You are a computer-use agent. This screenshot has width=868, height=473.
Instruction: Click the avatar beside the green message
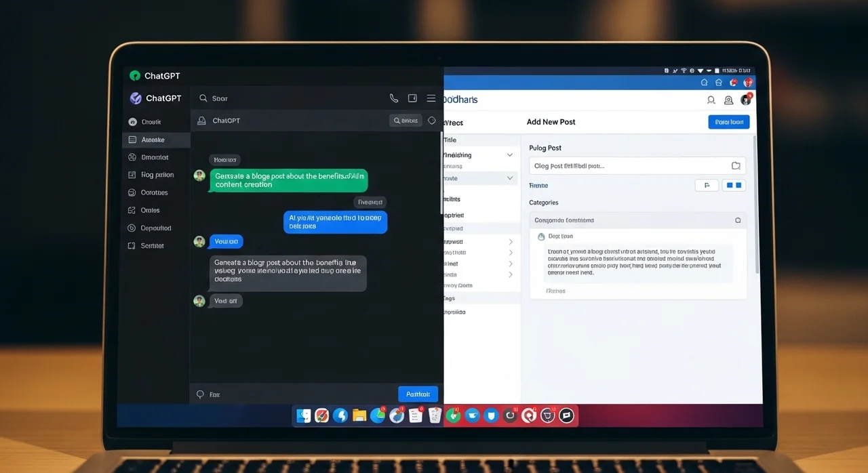click(x=199, y=176)
